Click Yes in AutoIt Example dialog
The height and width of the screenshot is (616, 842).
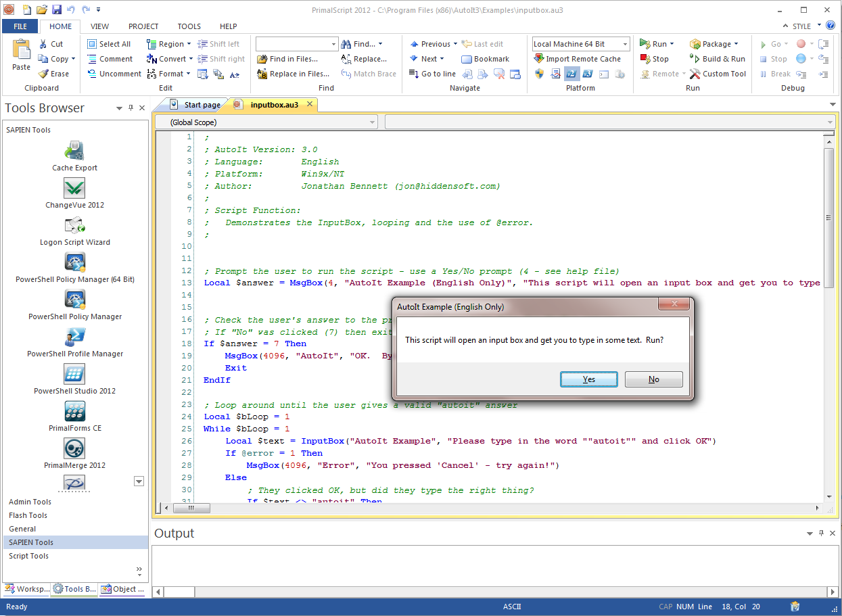point(589,379)
